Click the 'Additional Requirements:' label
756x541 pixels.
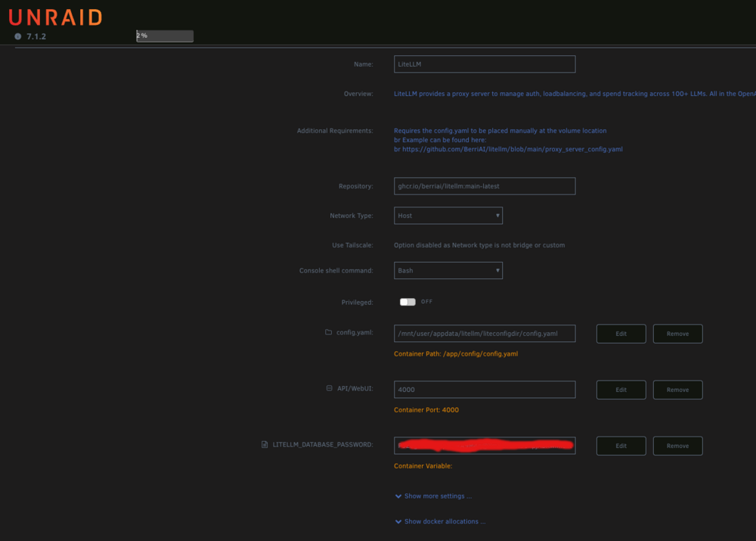click(335, 130)
